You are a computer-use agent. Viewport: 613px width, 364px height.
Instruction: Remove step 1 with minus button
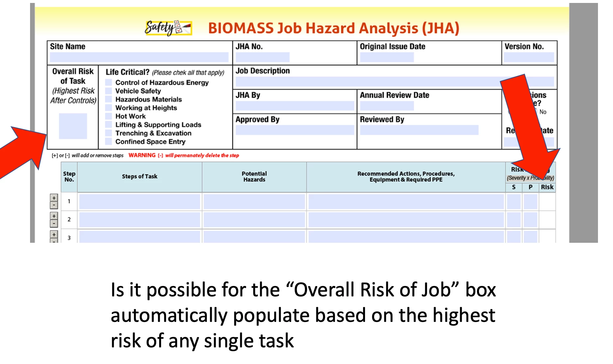coord(54,205)
